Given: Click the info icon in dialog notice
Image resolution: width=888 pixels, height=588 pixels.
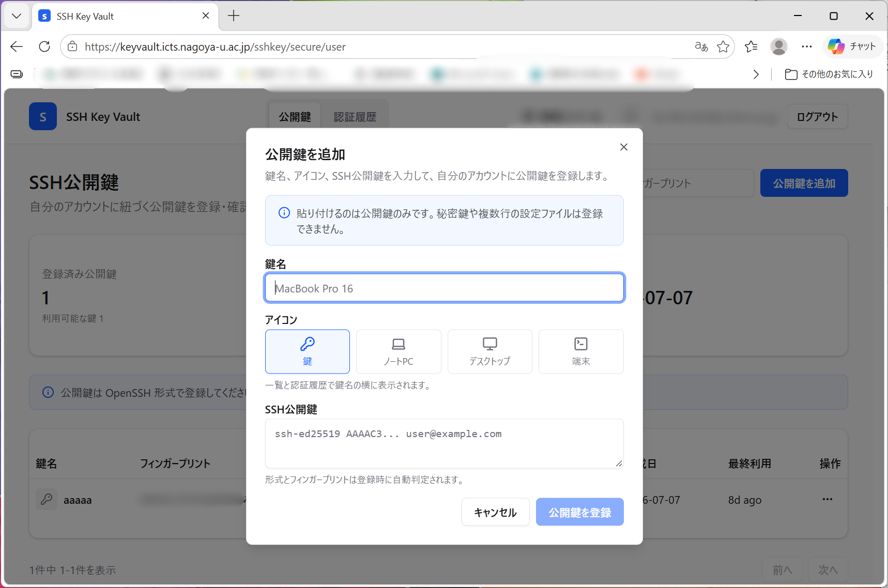Looking at the screenshot, I should (284, 213).
